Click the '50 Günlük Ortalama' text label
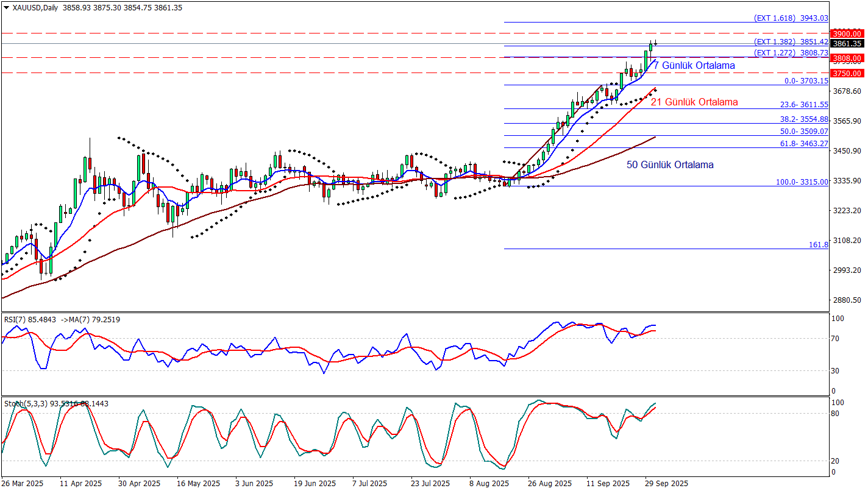Screen dimensions: 868x491 pos(670,164)
